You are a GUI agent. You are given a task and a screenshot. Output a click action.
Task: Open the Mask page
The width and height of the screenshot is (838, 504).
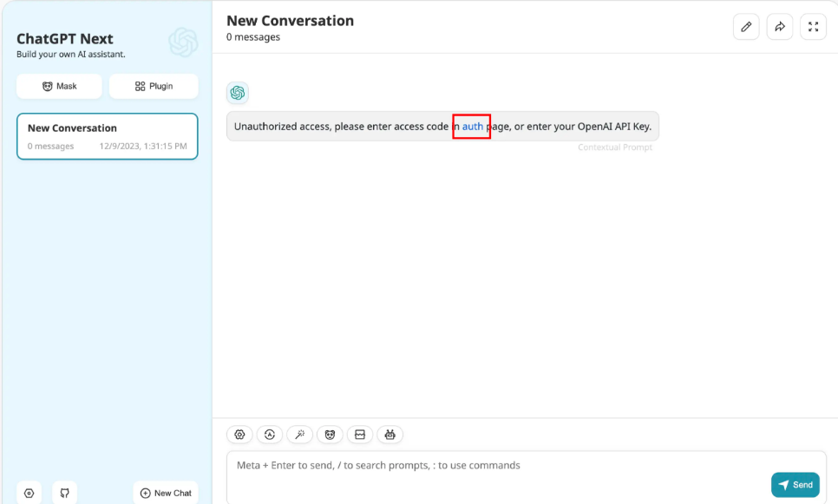pos(59,86)
